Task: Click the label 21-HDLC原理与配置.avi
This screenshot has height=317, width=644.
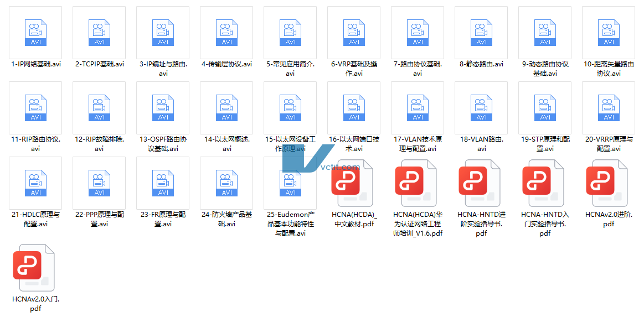Action: coord(36,219)
